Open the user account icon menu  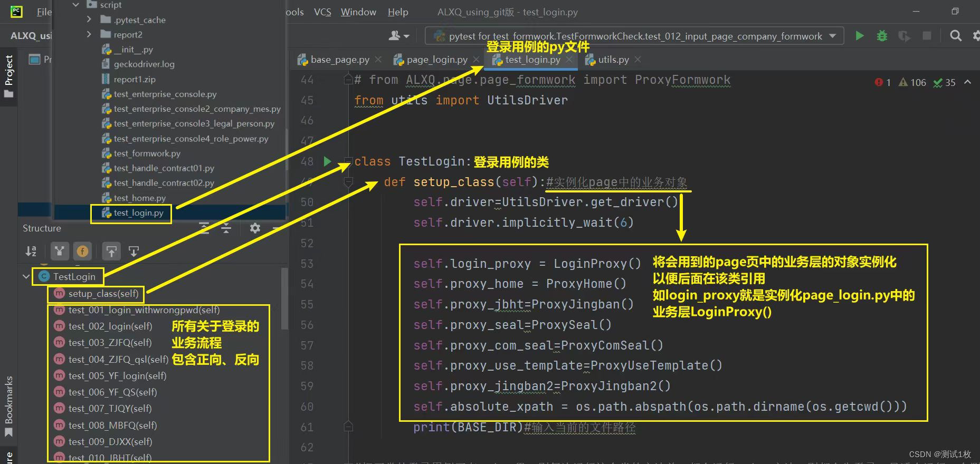pyautogui.click(x=399, y=36)
